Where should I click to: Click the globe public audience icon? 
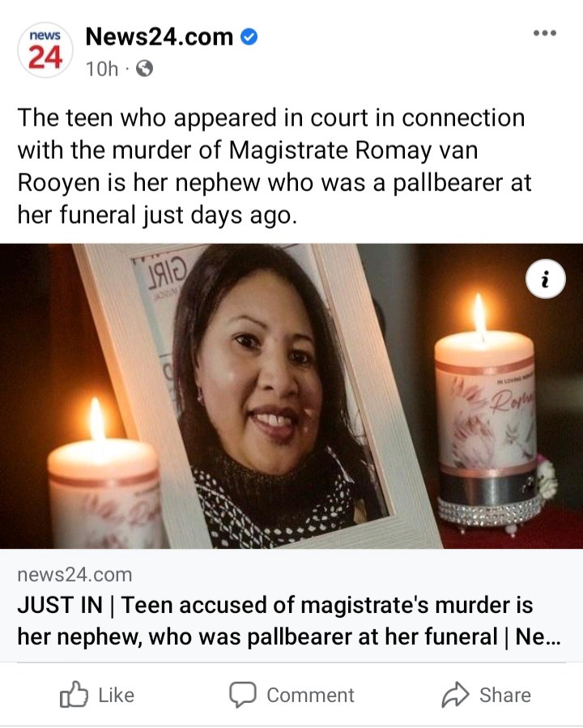pyautogui.click(x=144, y=69)
